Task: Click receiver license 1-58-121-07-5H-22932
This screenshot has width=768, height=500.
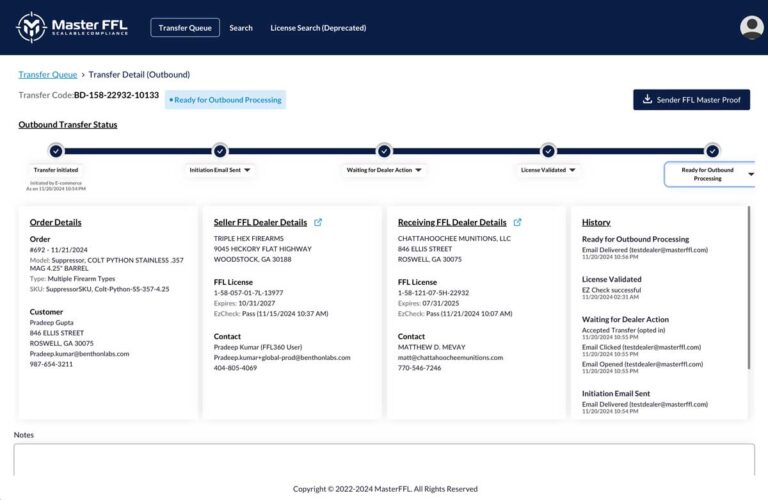Action: click(x=433, y=293)
